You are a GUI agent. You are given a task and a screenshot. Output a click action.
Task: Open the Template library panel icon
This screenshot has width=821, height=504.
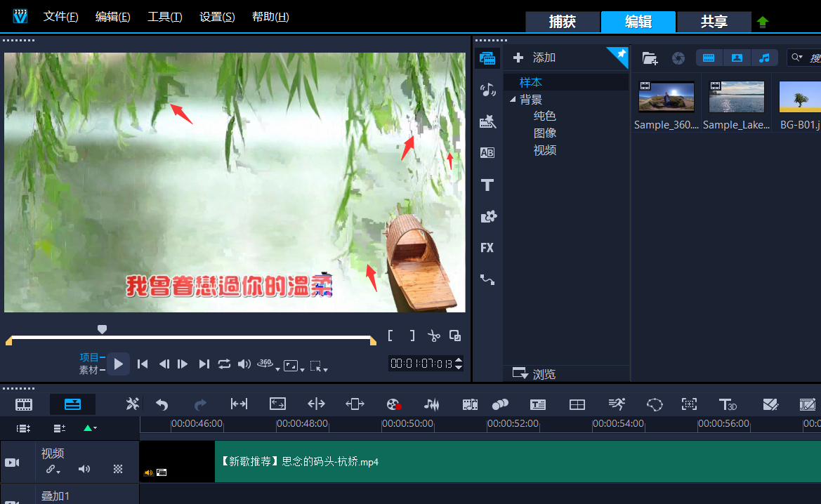coord(487,122)
